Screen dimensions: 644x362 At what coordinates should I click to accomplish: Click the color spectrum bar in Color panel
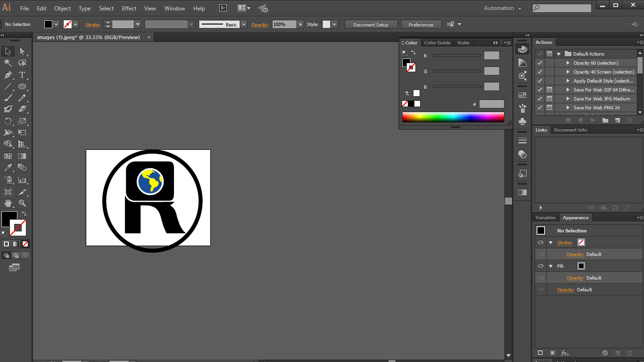(453, 117)
